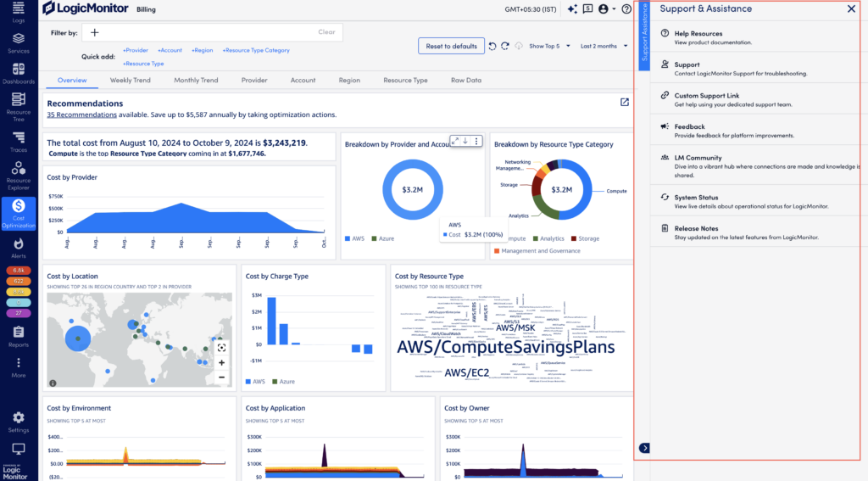Open the Alerts flame icon

pyautogui.click(x=18, y=247)
